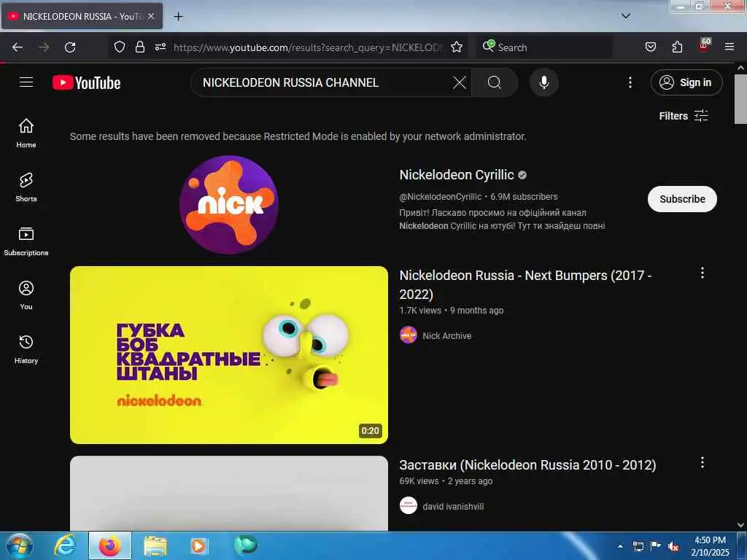Open Windows Media Player from taskbar
Screen dimensions: 747x560
(198, 545)
